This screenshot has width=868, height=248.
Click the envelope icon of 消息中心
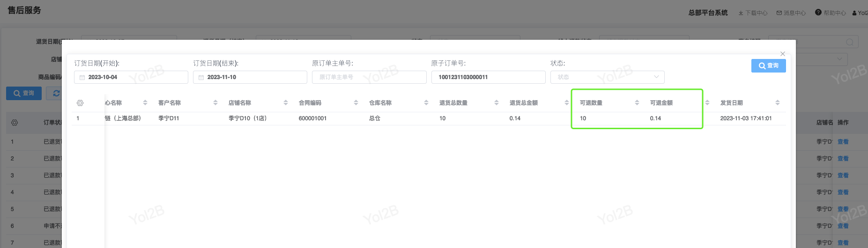[779, 13]
